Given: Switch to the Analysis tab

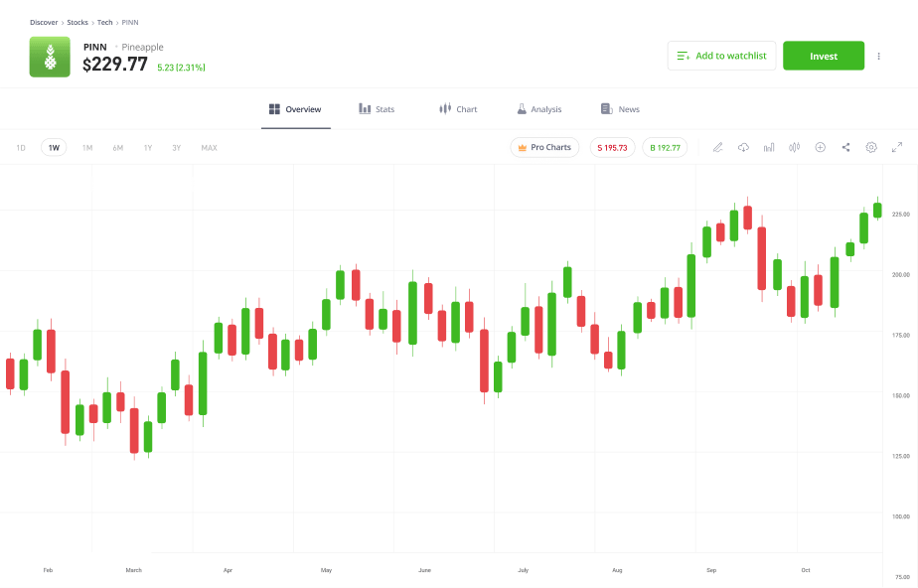Looking at the screenshot, I should (538, 109).
